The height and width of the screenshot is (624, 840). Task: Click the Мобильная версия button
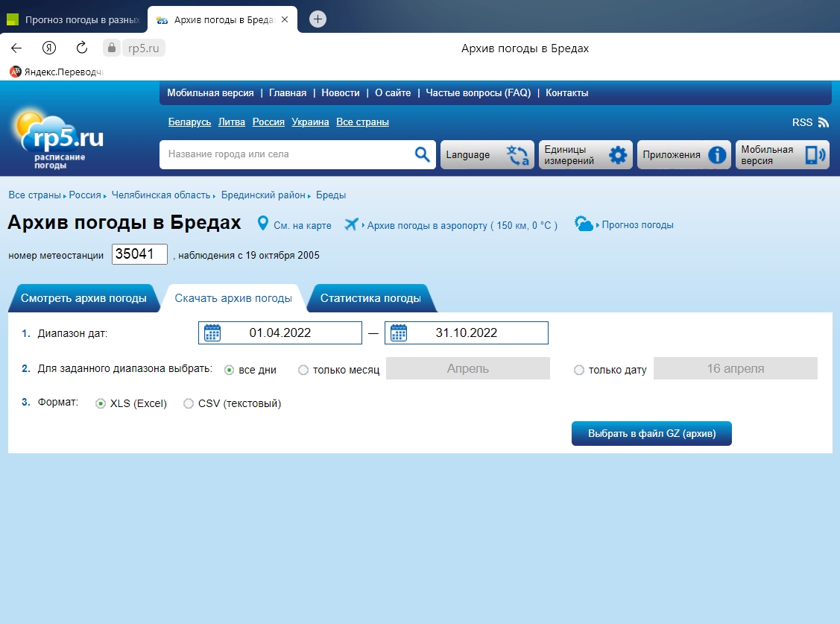(x=782, y=155)
